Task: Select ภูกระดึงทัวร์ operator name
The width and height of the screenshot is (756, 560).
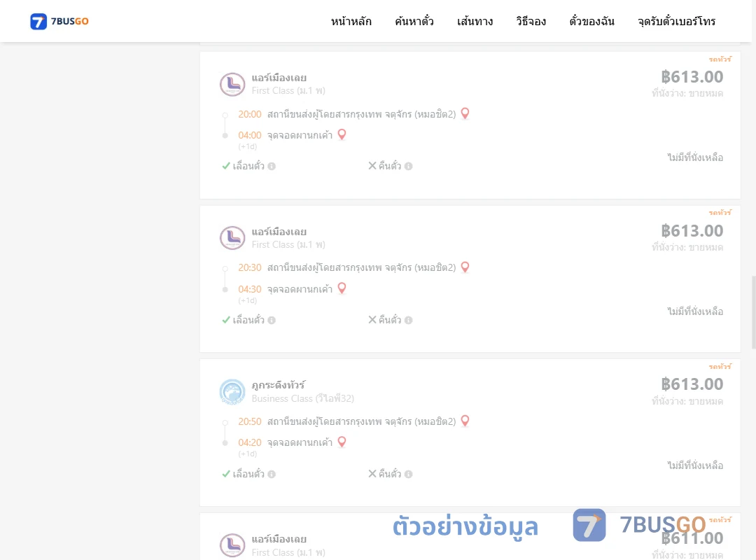Action: click(278, 385)
